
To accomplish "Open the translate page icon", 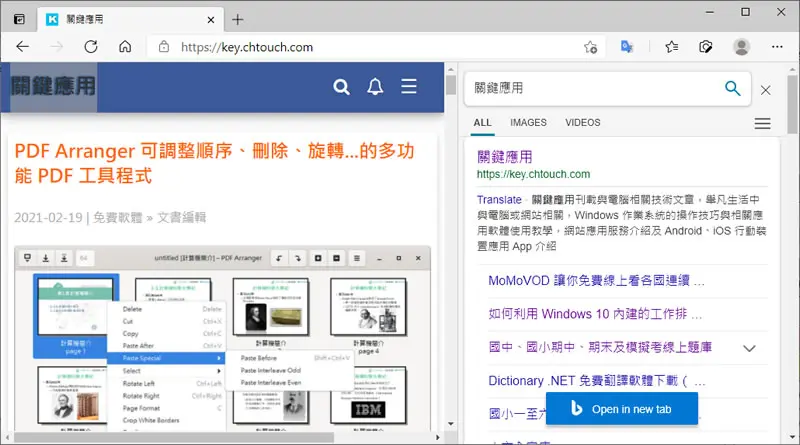I will [x=627, y=47].
